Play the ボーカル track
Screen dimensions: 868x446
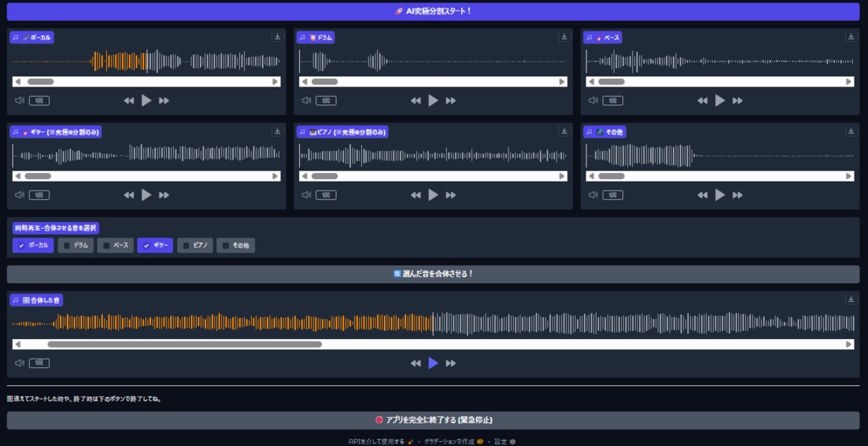[146, 100]
